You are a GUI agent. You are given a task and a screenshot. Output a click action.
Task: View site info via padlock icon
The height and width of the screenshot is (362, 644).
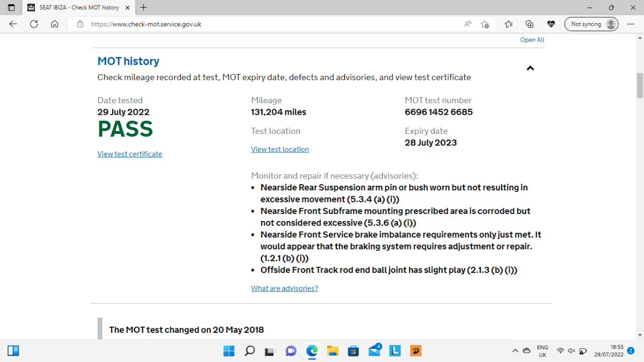pyautogui.click(x=79, y=24)
